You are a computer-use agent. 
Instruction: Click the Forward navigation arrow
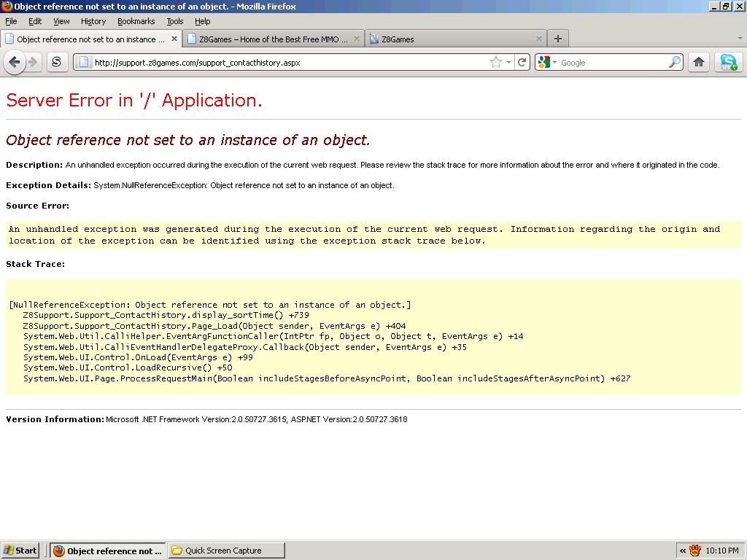tap(33, 63)
